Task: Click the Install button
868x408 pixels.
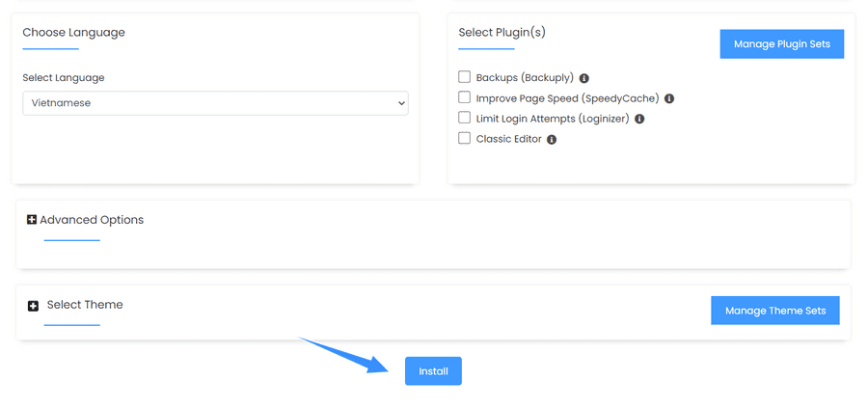Action: click(433, 371)
